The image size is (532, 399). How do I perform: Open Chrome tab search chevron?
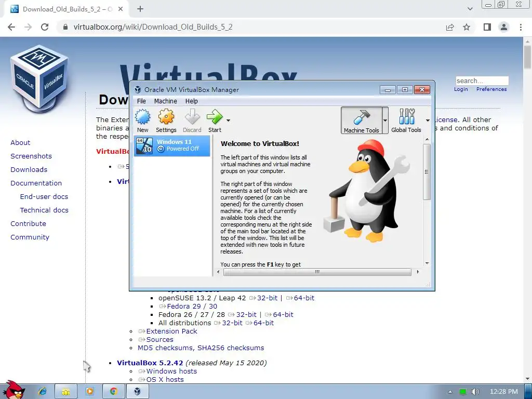click(x=470, y=9)
